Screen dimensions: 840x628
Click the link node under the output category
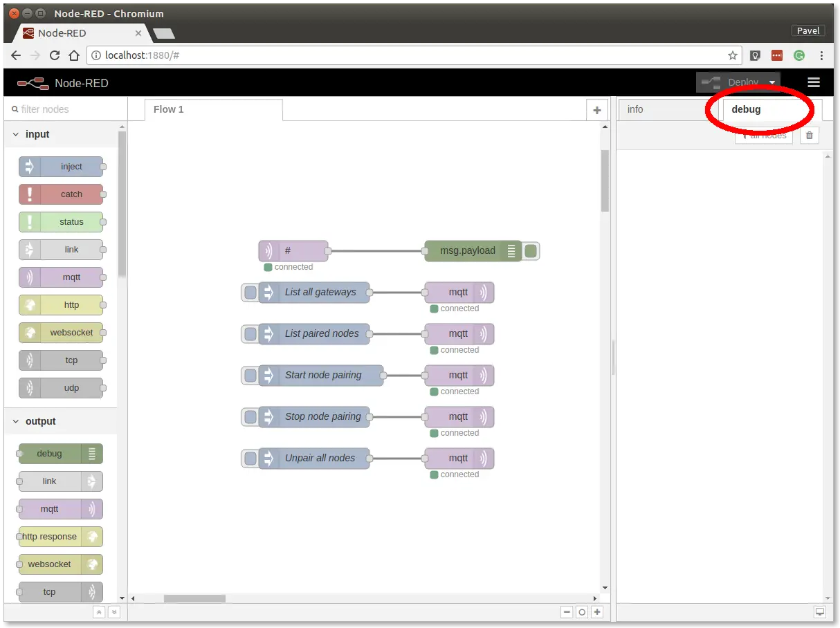coord(61,481)
